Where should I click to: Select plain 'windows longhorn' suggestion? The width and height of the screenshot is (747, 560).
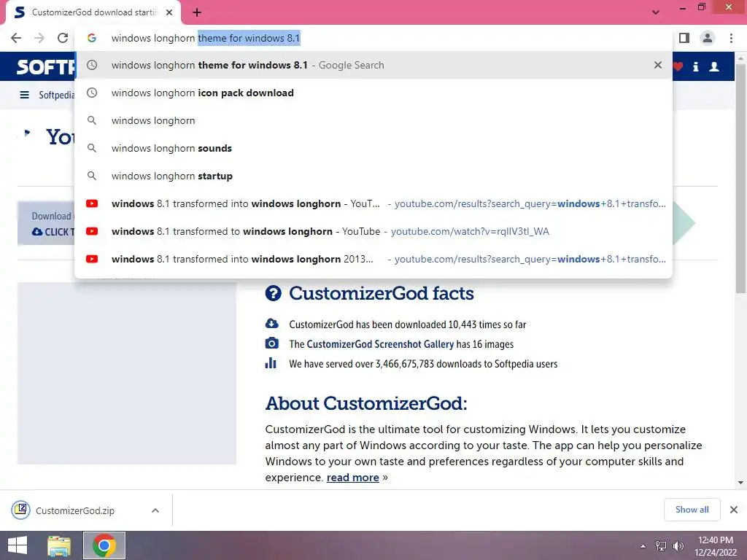[x=373, y=120]
